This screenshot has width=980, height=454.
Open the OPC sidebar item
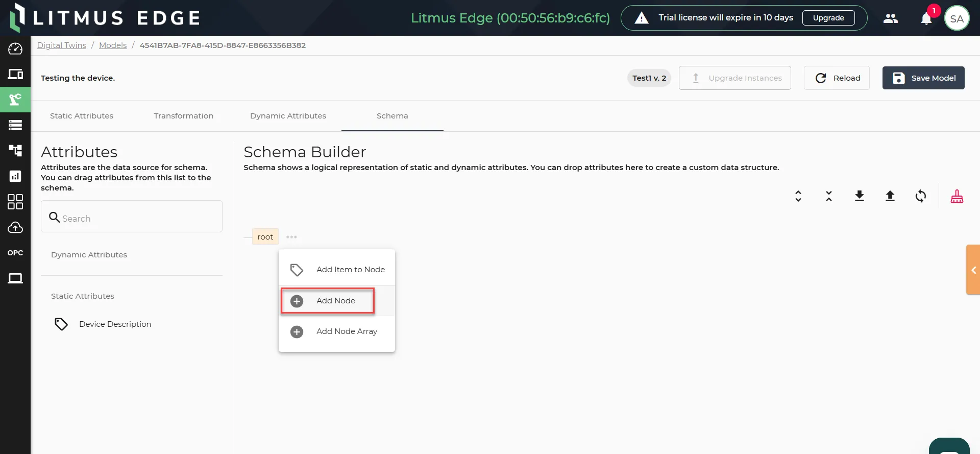15,253
